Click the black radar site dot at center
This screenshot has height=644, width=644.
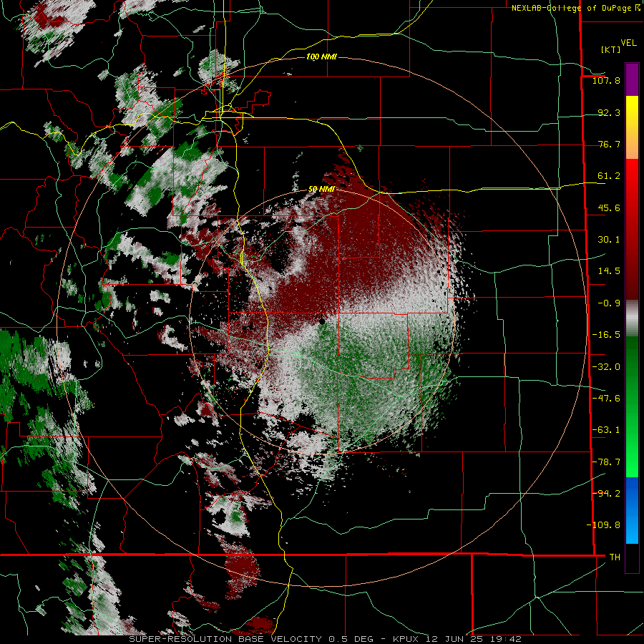323,321
